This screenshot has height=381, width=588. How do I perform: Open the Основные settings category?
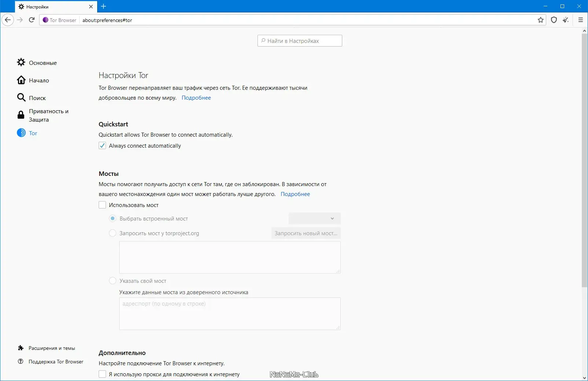[x=37, y=63]
